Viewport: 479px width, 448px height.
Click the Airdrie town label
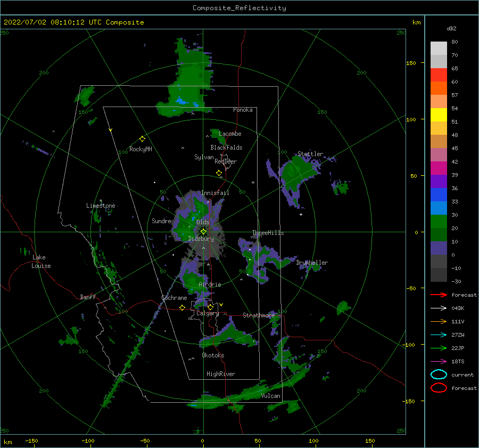210,284
